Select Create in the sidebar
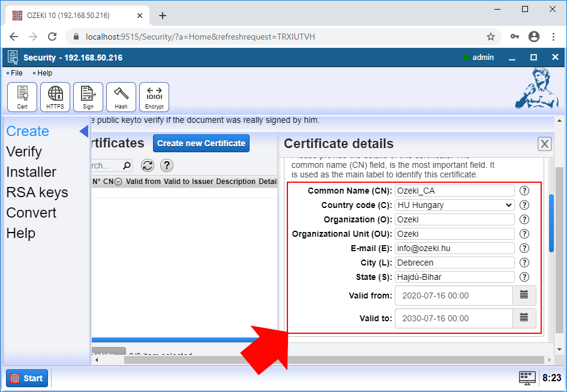567x392 pixels. (x=28, y=131)
